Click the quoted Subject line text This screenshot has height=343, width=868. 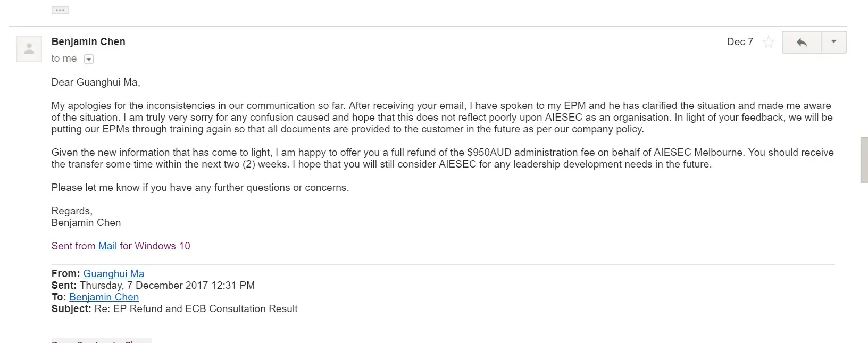click(195, 308)
